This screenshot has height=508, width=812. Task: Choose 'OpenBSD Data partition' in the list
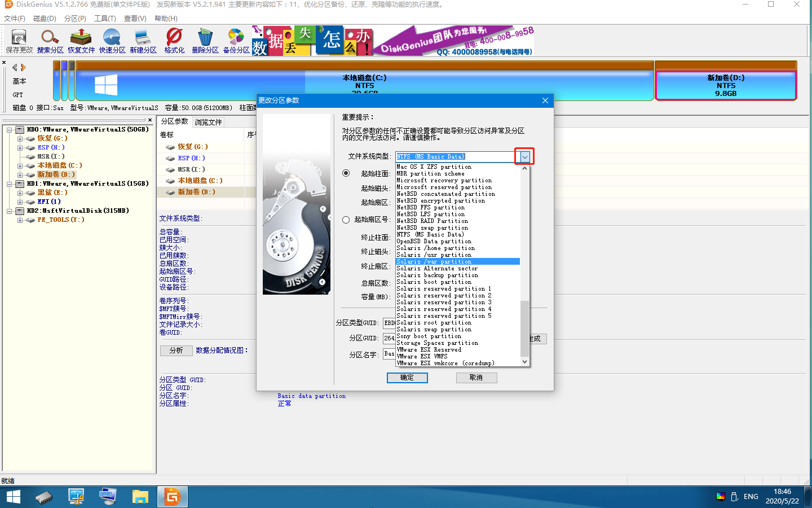pyautogui.click(x=457, y=241)
